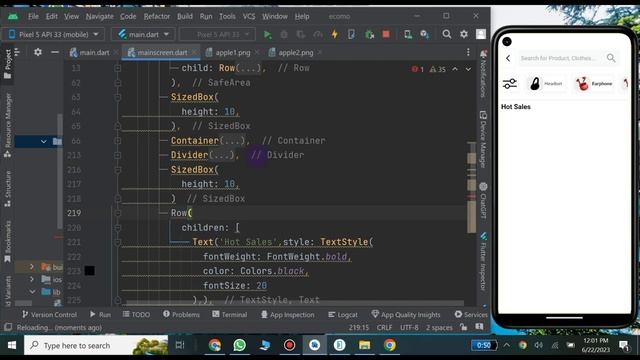Open IDE settings gear in toolbar
Viewport: 640px width, 360px height.
tap(464, 34)
